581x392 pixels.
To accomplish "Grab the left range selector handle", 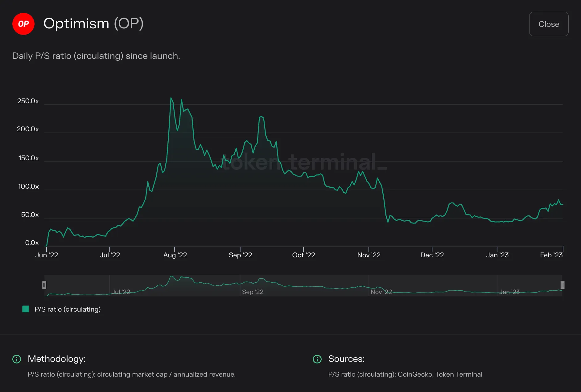I will pyautogui.click(x=44, y=285).
